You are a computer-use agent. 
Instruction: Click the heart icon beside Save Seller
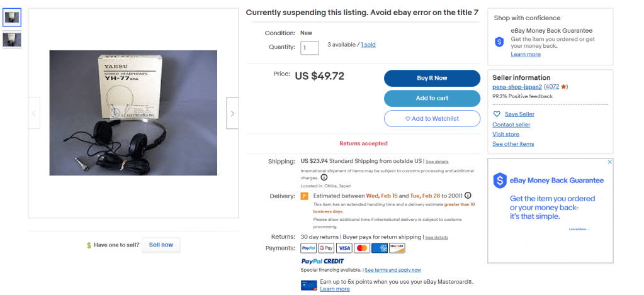click(497, 114)
